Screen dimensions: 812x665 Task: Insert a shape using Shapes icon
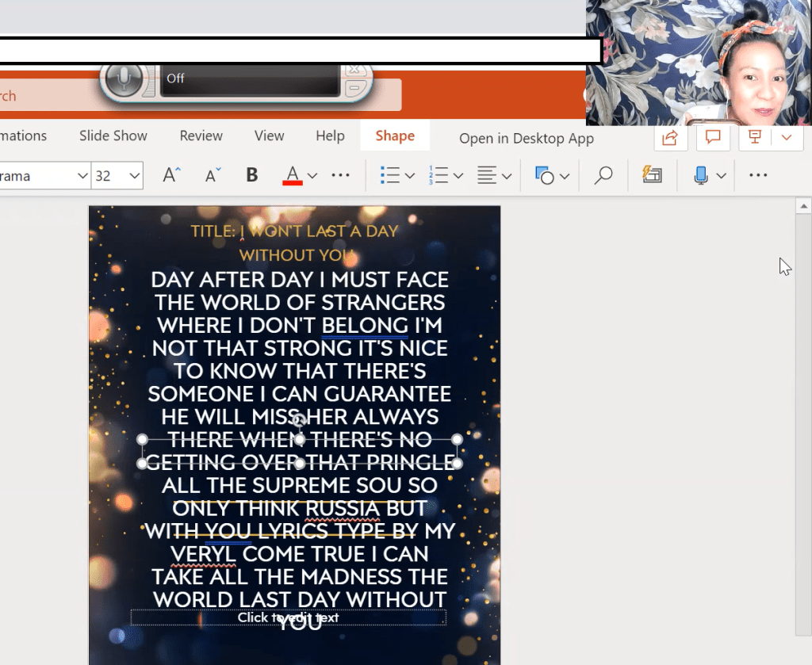545,175
